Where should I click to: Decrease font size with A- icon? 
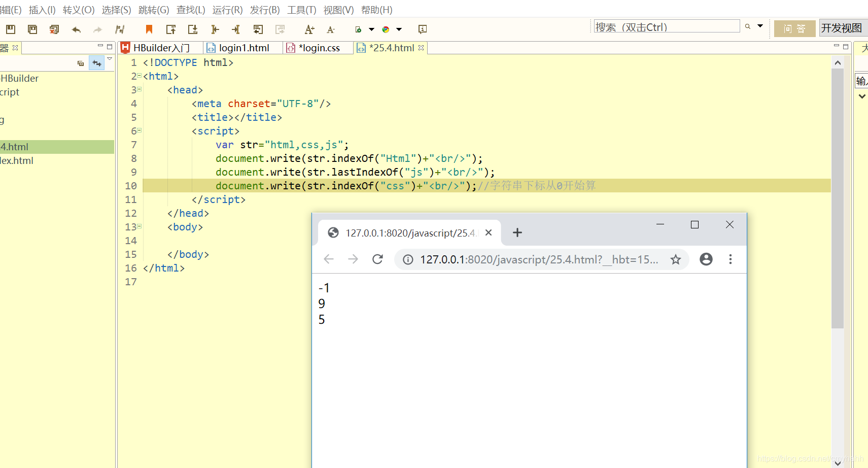331,29
